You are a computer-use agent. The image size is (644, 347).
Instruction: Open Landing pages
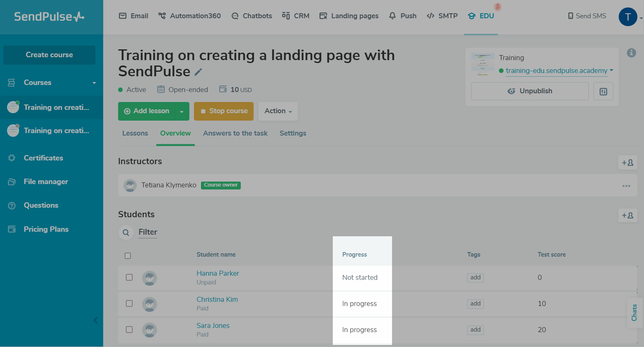(349, 16)
